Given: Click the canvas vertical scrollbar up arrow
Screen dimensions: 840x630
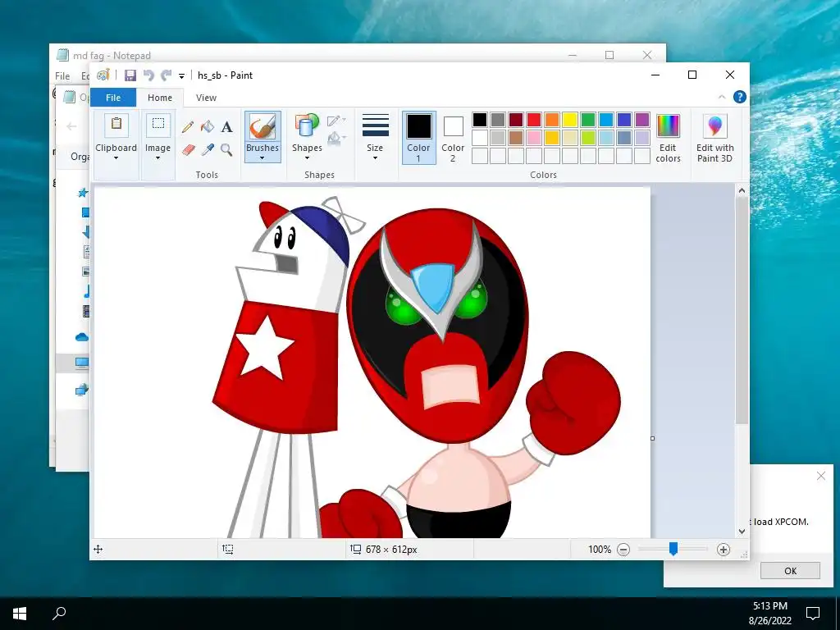Looking at the screenshot, I should (742, 190).
